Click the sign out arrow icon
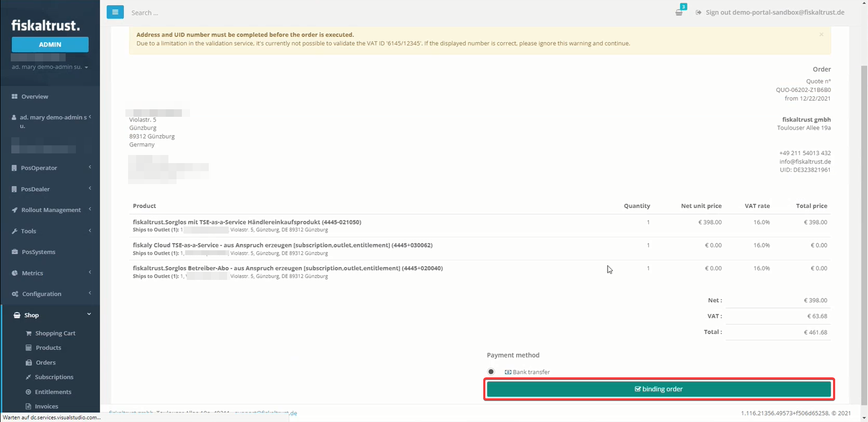 point(698,12)
